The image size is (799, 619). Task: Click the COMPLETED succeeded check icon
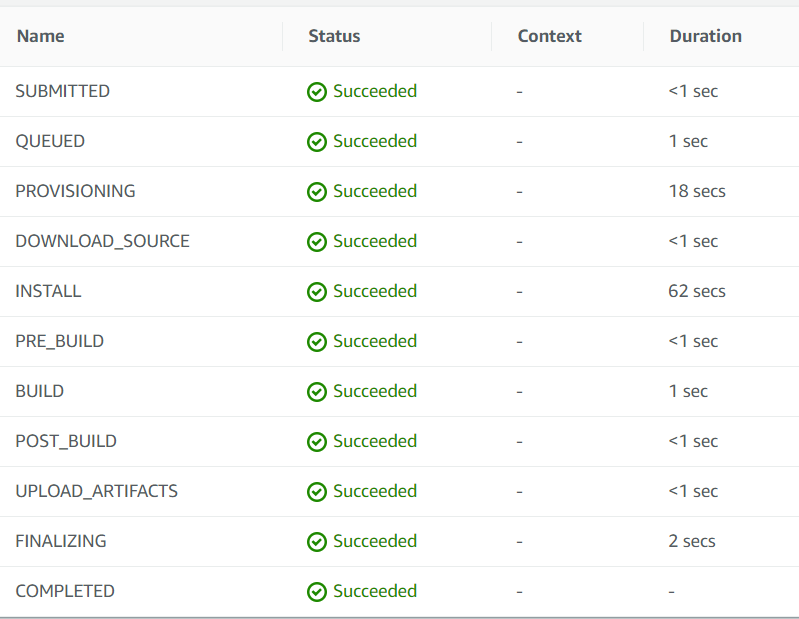click(x=317, y=592)
